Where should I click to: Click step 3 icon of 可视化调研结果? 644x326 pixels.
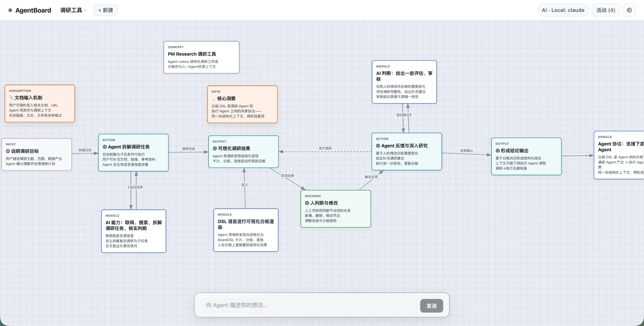tap(215, 148)
